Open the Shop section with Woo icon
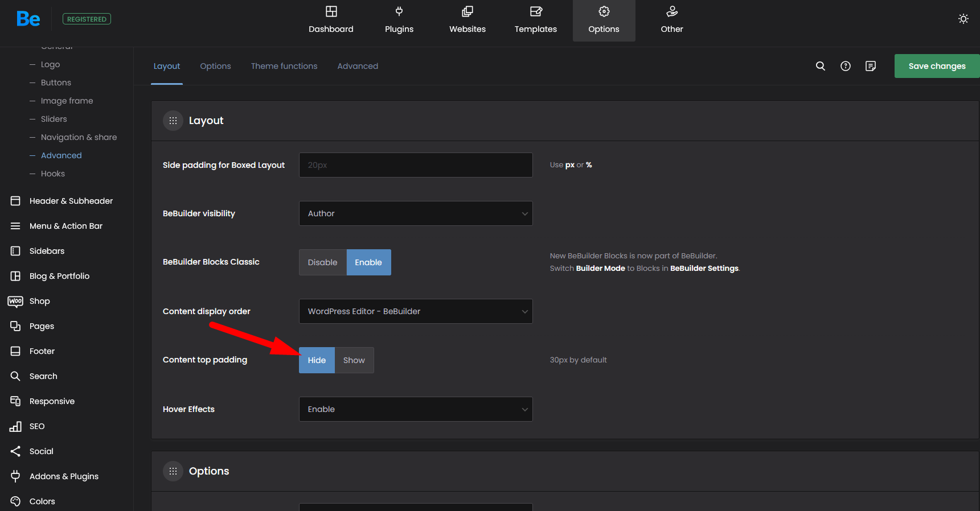This screenshot has width=980, height=511. click(39, 301)
